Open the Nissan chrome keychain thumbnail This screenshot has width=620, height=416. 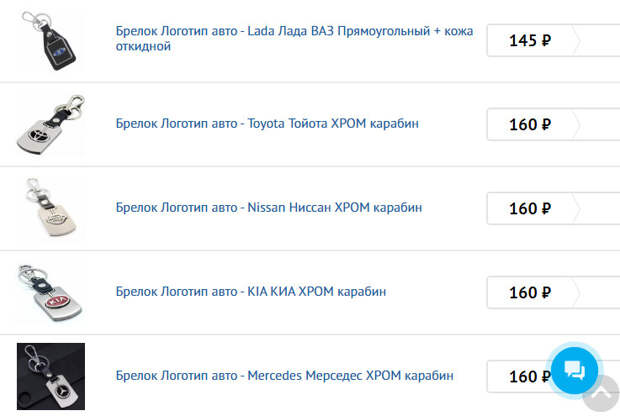(51, 208)
